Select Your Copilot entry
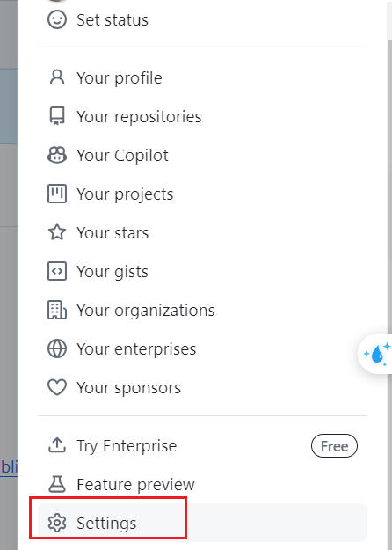392x550 pixels. tap(202, 155)
